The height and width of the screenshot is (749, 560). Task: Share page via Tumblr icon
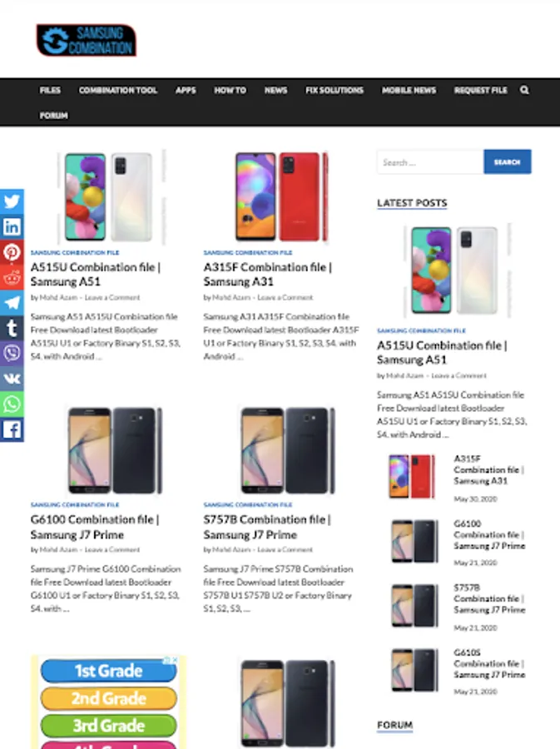click(x=12, y=328)
